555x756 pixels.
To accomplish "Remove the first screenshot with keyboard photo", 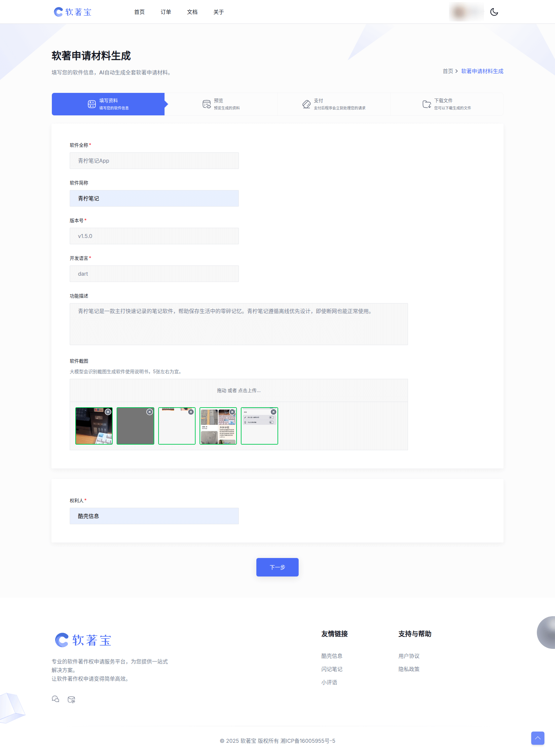I will pyautogui.click(x=108, y=412).
